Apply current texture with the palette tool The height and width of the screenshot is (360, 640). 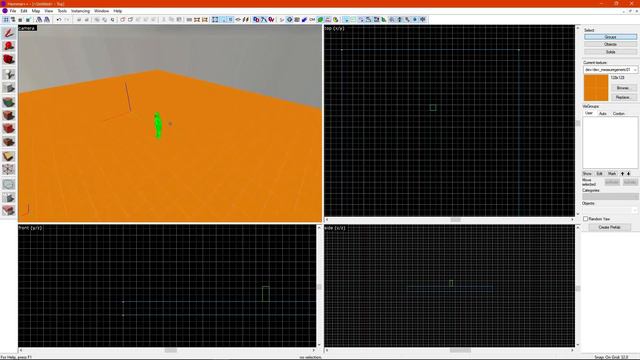(9, 115)
